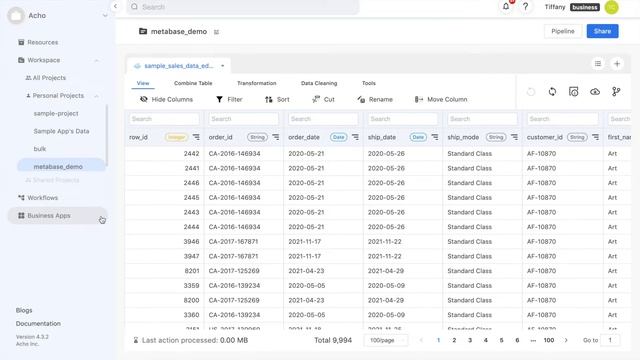640x360 pixels.
Task: Switch to the Tools tab
Action: tap(369, 83)
